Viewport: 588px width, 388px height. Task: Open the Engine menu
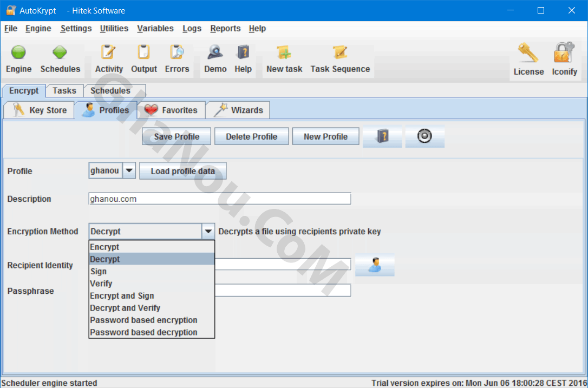pyautogui.click(x=38, y=29)
